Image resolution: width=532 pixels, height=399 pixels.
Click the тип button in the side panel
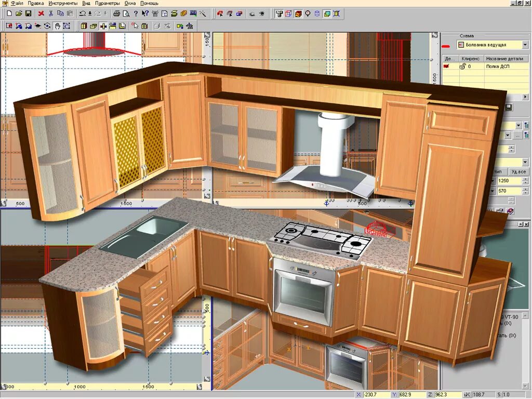tap(498, 171)
